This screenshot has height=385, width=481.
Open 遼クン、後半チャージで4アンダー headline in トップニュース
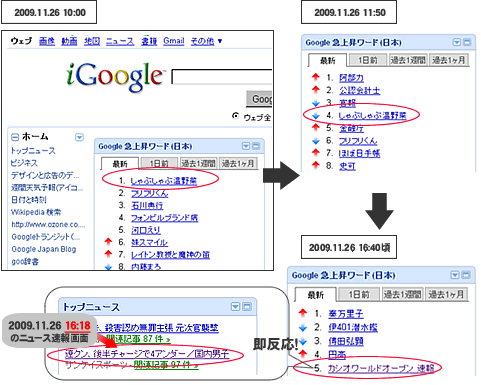(147, 354)
